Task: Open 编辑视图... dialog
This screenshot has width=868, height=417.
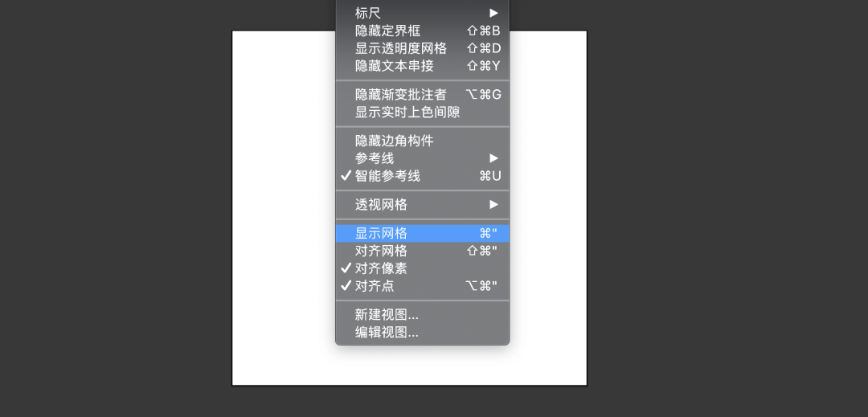Action: (x=423, y=333)
